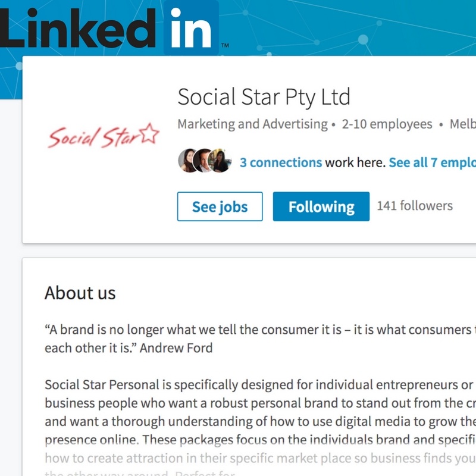Select the rightmost connection profile photo
The image size is (476, 476).
pos(220,161)
